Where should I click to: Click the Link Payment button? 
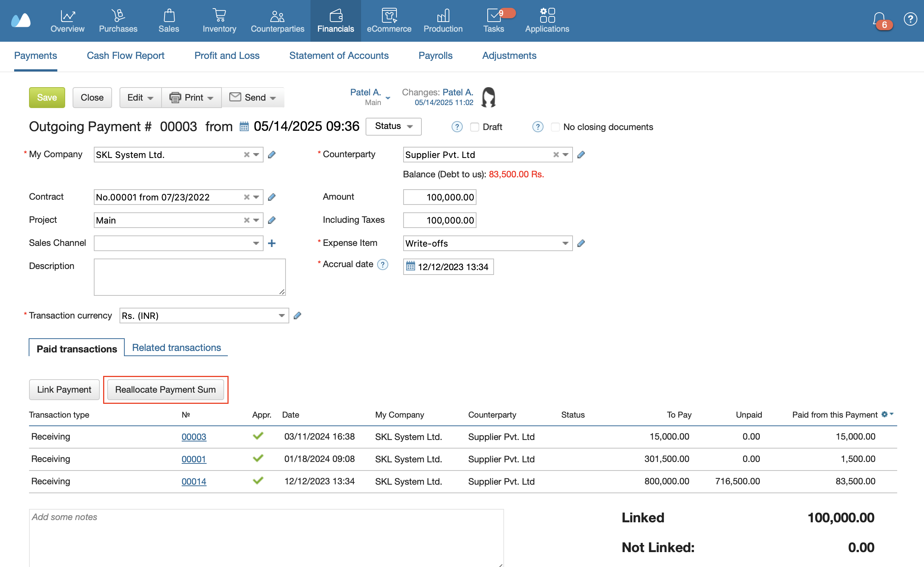[x=64, y=390]
